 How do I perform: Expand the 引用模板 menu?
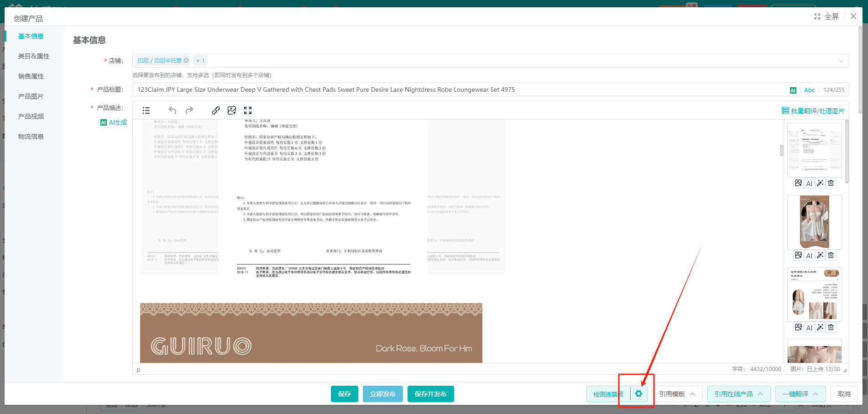click(677, 394)
